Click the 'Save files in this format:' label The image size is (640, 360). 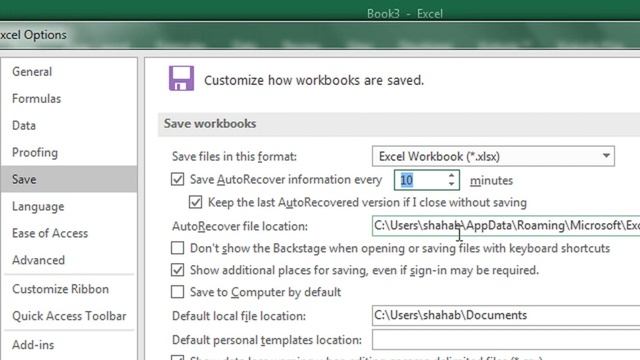pos(234,157)
